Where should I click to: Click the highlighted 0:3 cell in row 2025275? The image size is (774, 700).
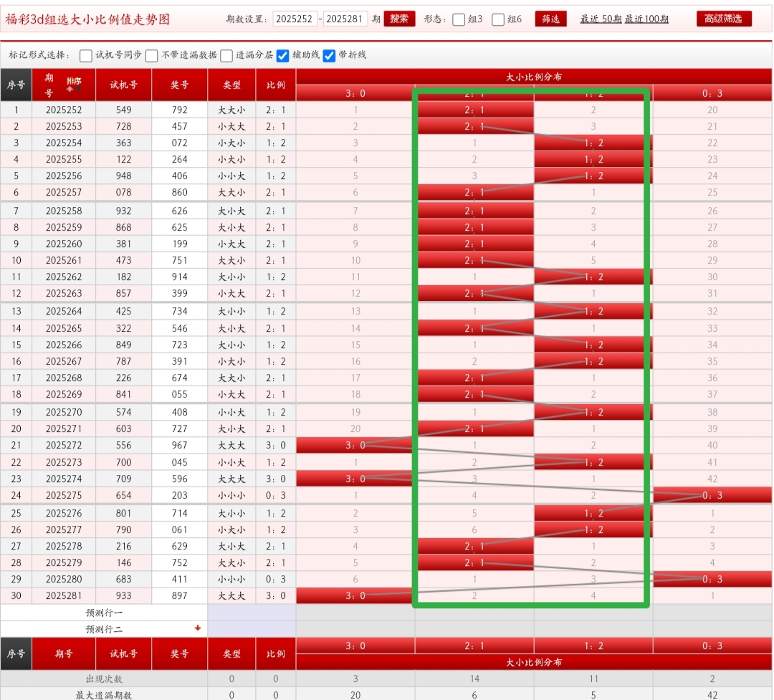tap(712, 495)
